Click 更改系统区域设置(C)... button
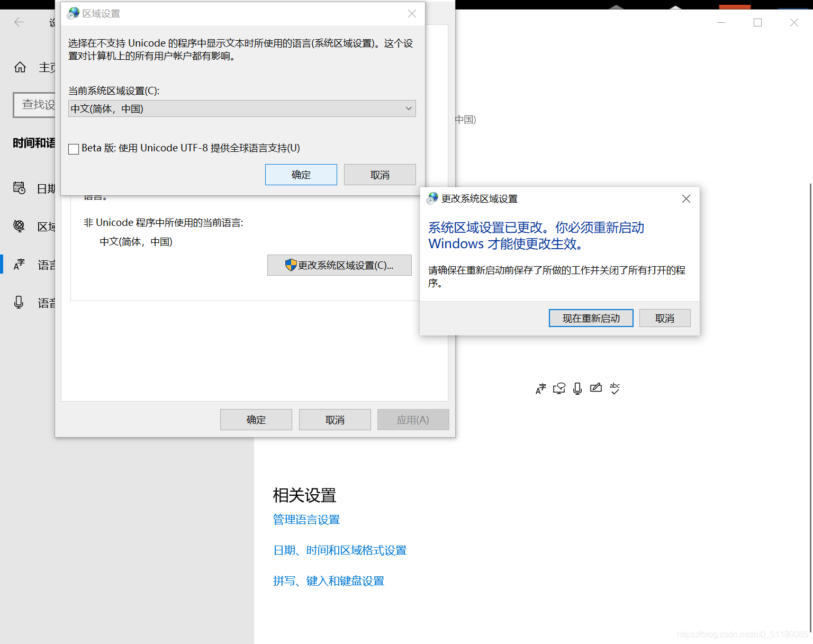 pos(339,265)
